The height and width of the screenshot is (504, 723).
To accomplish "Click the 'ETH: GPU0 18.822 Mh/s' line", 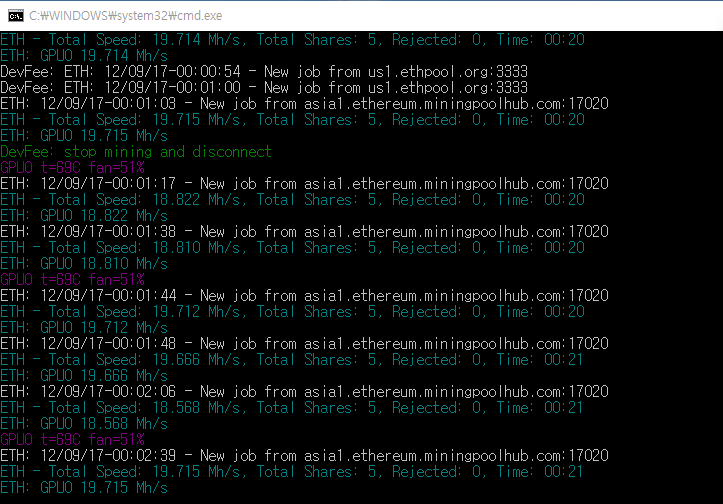I will pyautogui.click(x=84, y=216).
